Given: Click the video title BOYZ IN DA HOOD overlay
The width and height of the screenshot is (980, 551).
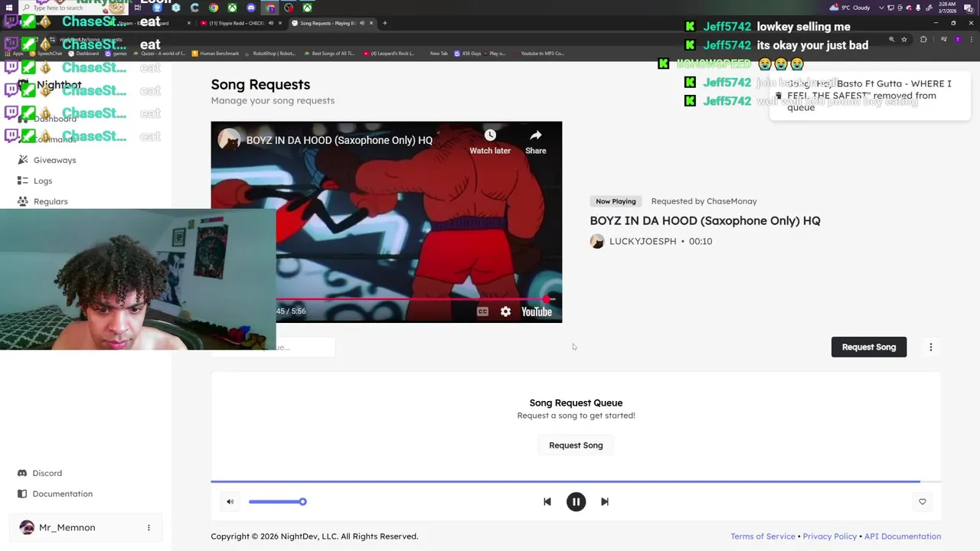Looking at the screenshot, I should (x=339, y=140).
